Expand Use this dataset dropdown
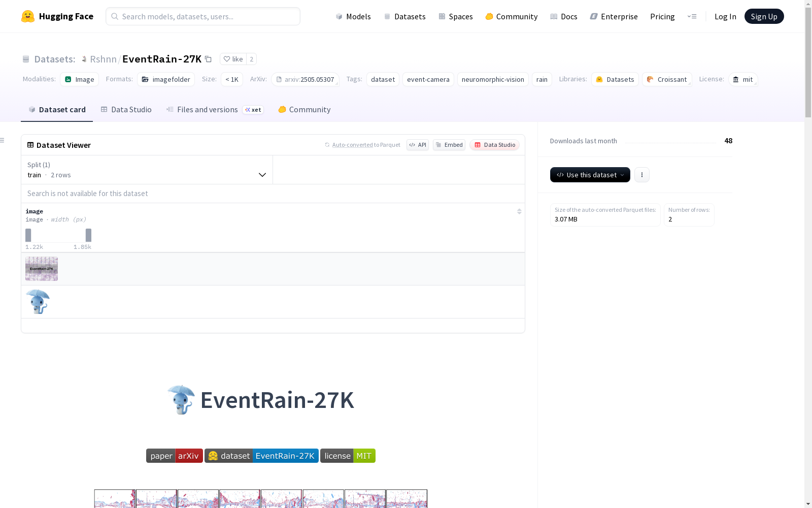812x508 pixels. (590, 175)
